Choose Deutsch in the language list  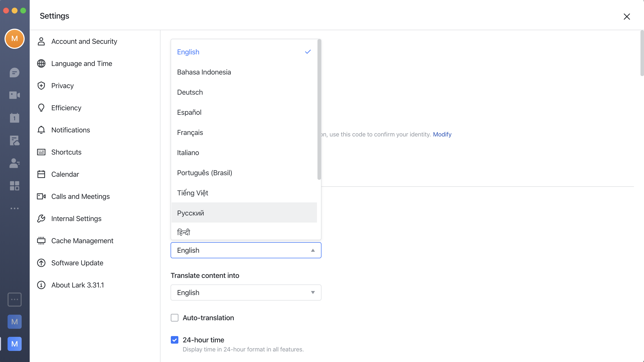click(244, 92)
